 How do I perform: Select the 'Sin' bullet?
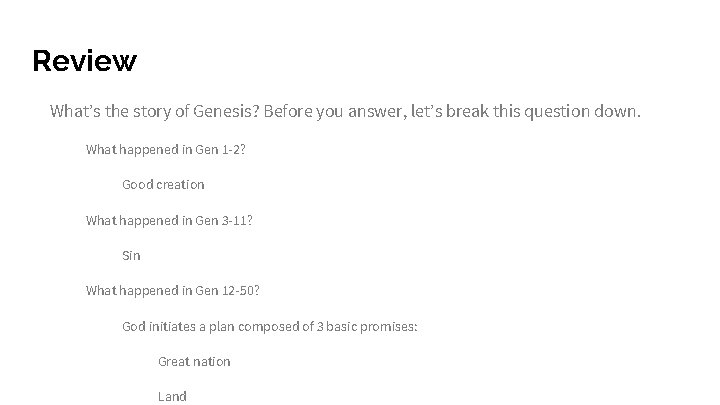tap(131, 255)
